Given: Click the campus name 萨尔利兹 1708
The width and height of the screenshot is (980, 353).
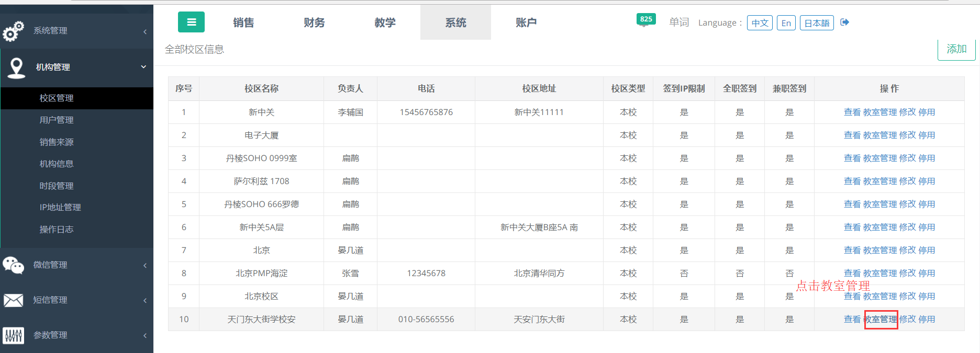Looking at the screenshot, I should 262,181.
